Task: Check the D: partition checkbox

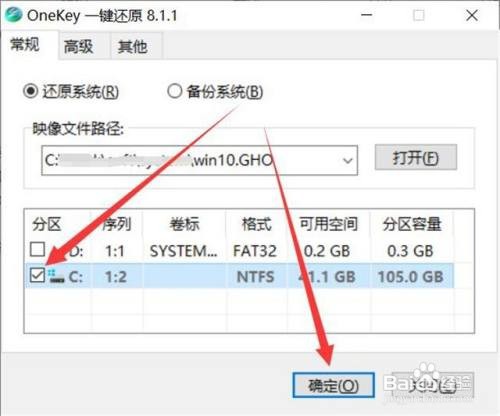Action: pos(37,249)
